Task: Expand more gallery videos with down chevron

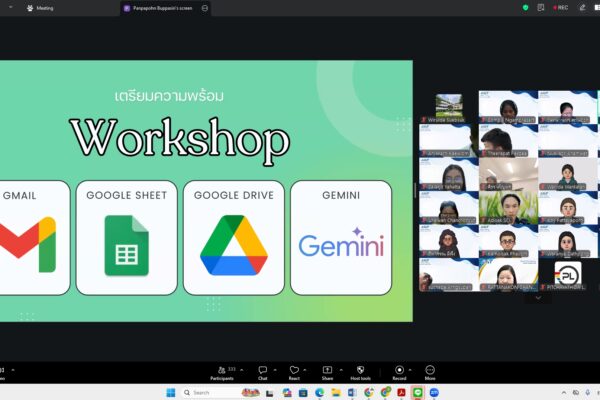Action: click(538, 298)
